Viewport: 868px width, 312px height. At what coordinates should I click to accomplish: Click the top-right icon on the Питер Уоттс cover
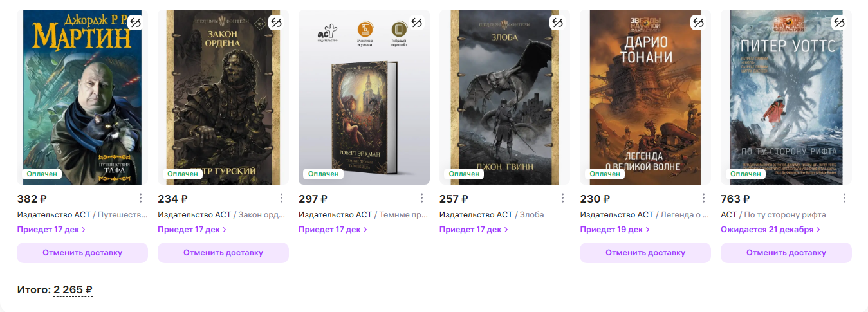coord(839,23)
